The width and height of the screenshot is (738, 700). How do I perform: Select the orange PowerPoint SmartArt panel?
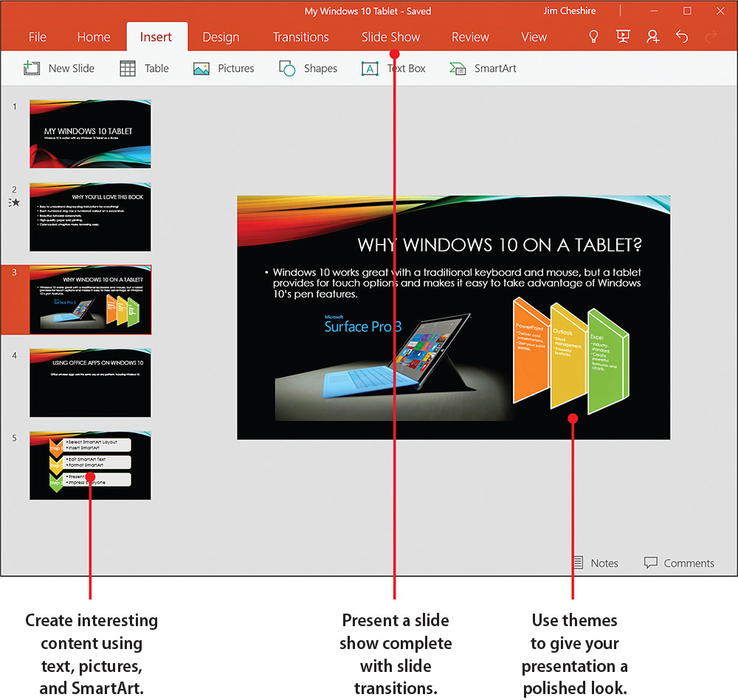tap(531, 350)
